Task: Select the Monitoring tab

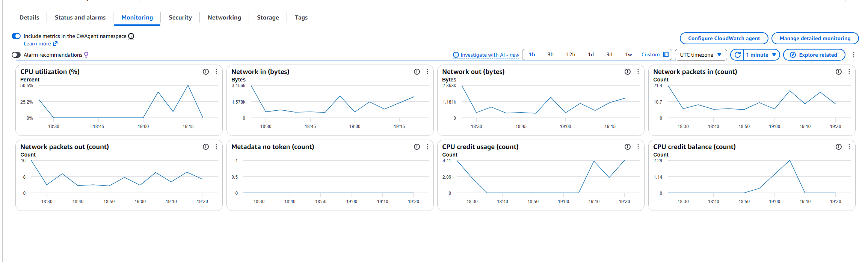Action: point(137,17)
